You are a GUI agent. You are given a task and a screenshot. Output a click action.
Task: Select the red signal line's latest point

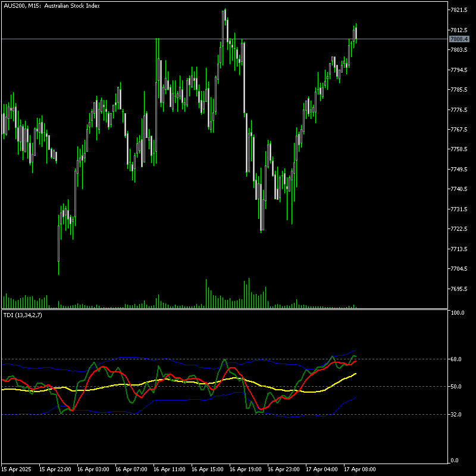(x=356, y=361)
